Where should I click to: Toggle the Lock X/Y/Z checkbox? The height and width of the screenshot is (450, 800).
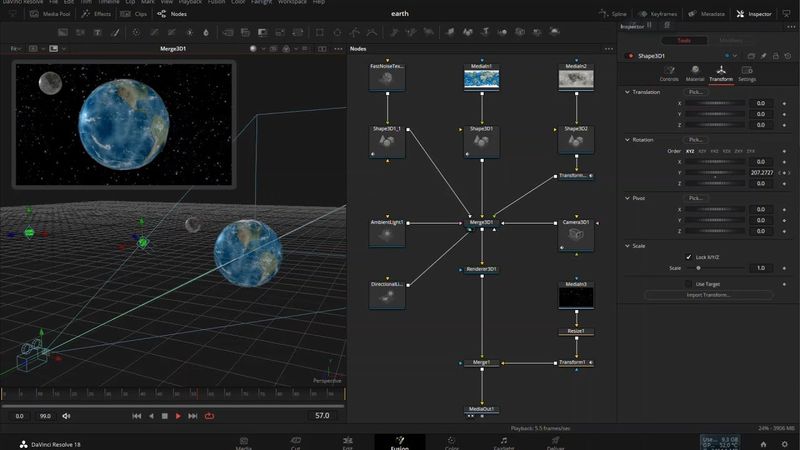point(688,257)
